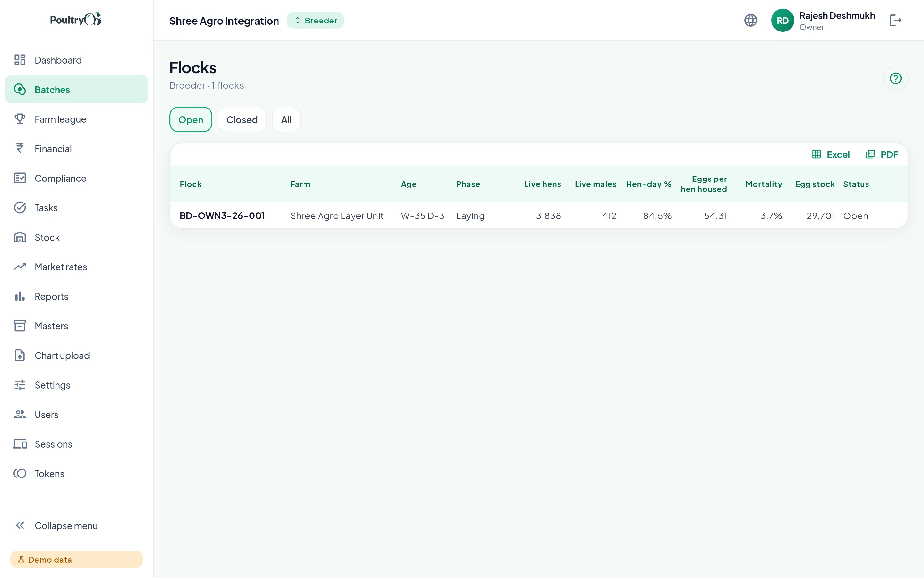Open the Stock warehouse icon
Image resolution: width=924 pixels, height=578 pixels.
tap(20, 237)
